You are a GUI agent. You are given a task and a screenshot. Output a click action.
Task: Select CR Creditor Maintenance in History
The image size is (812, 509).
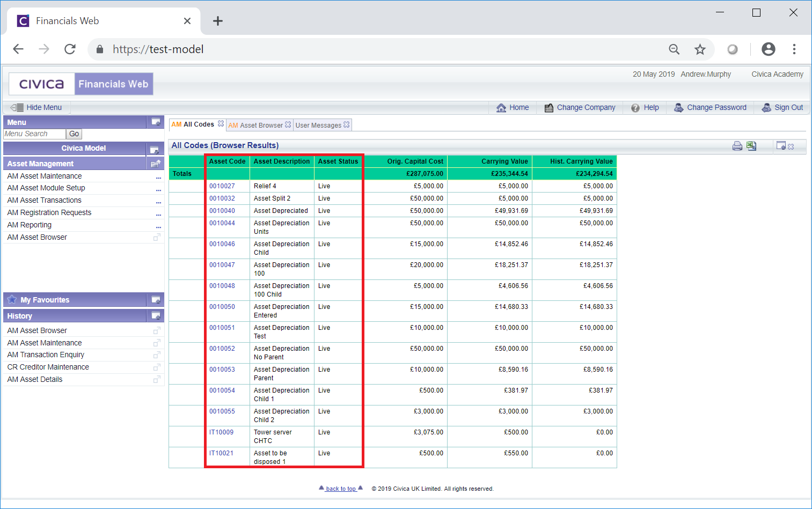pyautogui.click(x=48, y=367)
